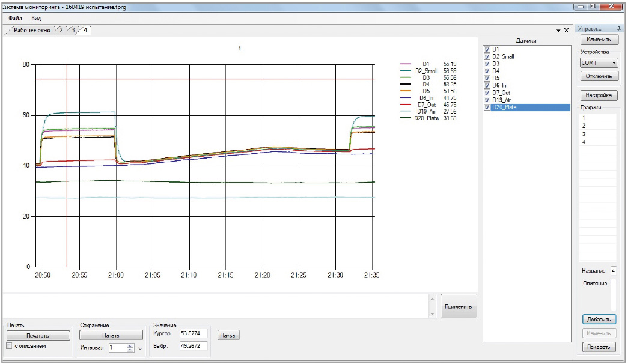Select tab 4 of the chart area
This screenshot has height=364, width=628.
(x=85, y=30)
